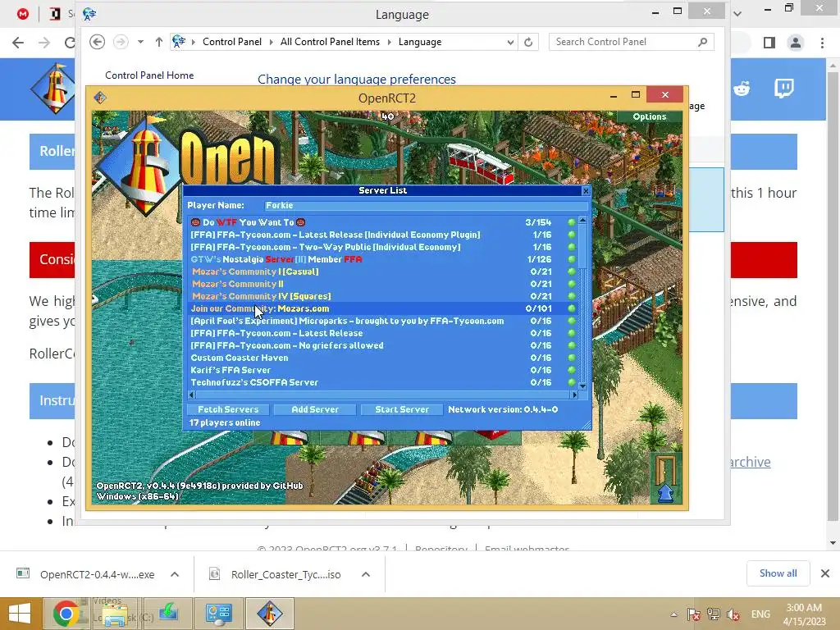Click Chrome forward arrow
This screenshot has height=630, width=840.
coord(44,43)
